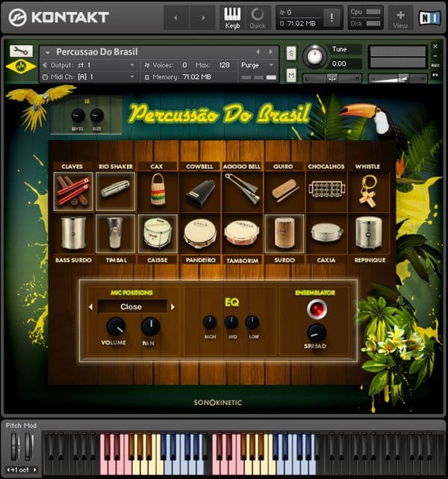Click the Ensemblator Spread knob

317,333
